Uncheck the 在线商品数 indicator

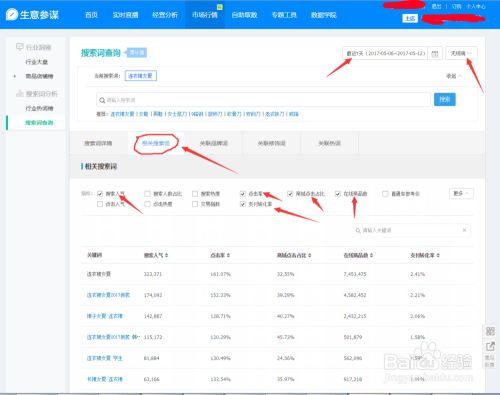[x=338, y=194]
